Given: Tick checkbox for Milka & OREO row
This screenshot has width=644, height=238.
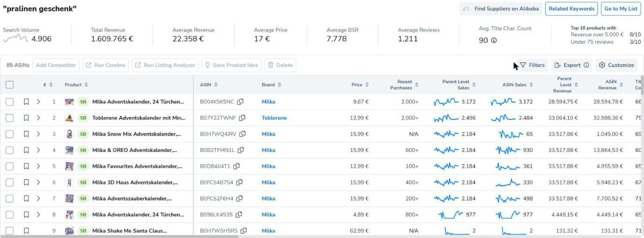Looking at the screenshot, I should (x=9, y=150).
